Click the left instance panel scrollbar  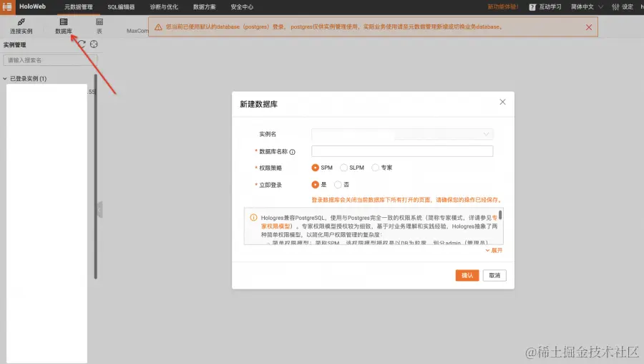[x=96, y=177]
